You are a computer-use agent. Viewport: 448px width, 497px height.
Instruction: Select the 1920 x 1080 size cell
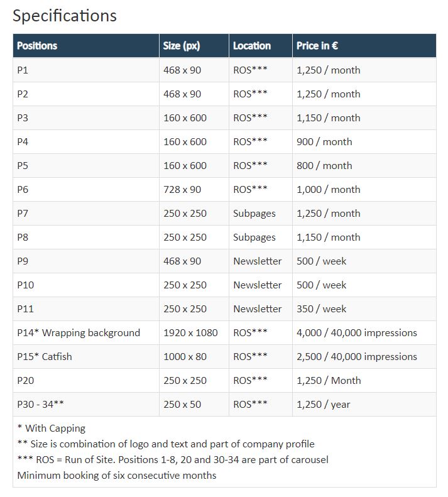tap(190, 333)
